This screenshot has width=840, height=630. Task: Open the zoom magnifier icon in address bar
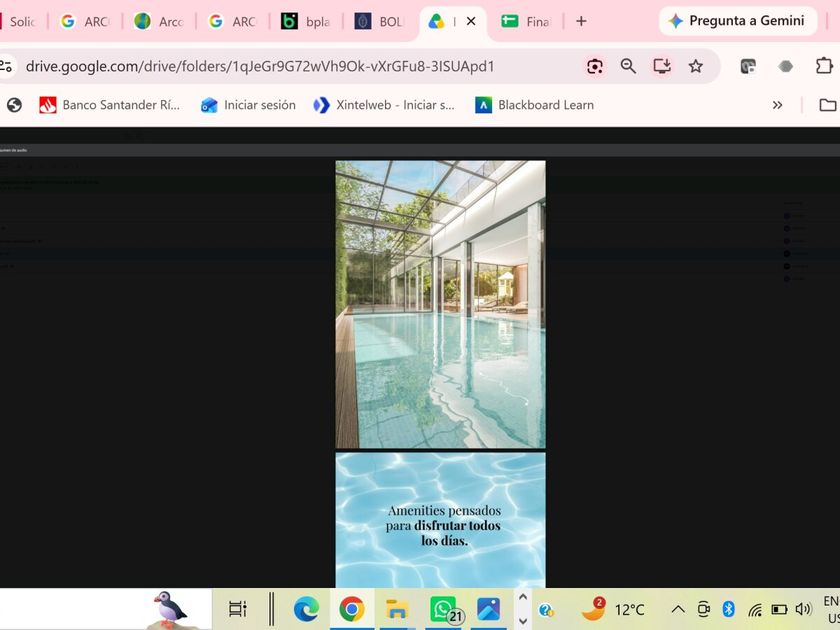pyautogui.click(x=628, y=66)
